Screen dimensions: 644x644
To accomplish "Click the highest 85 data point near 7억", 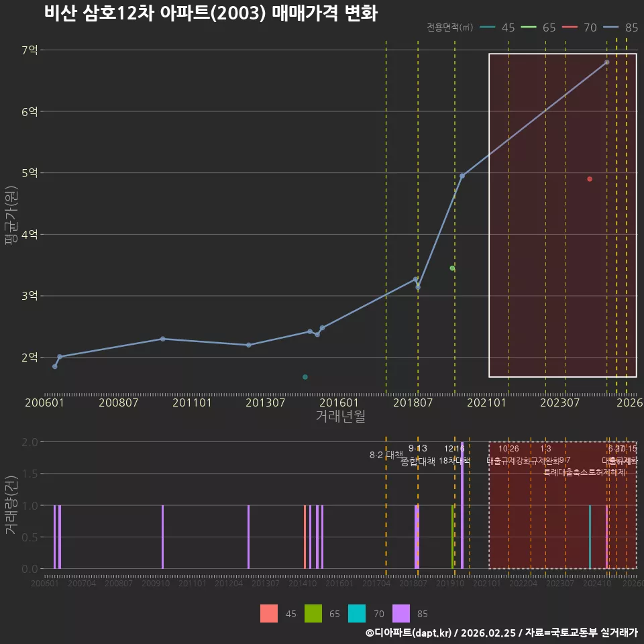I will coord(606,62).
